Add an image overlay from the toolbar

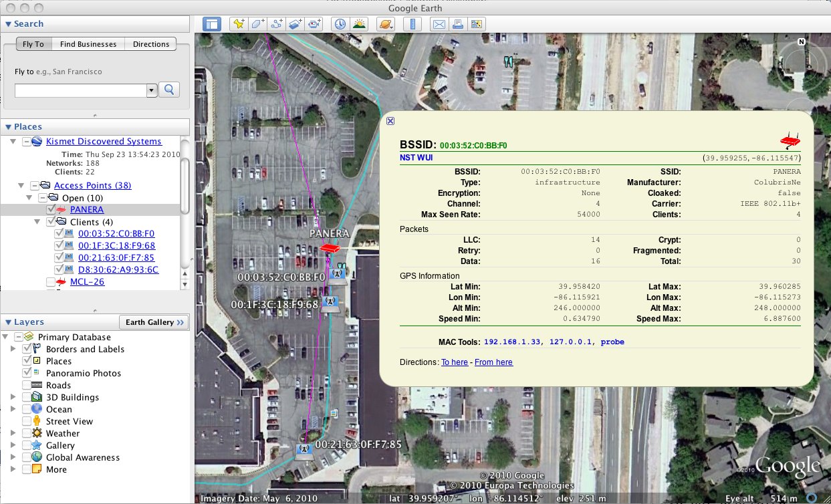295,24
